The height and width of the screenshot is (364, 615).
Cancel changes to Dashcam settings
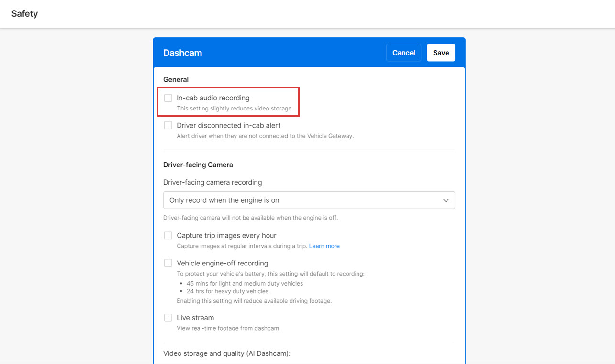coord(403,53)
